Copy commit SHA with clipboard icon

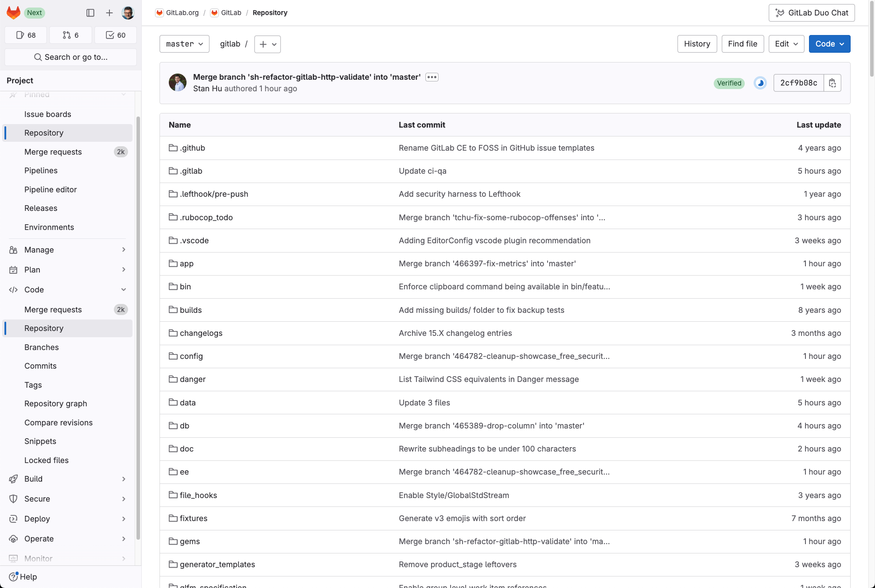832,83
